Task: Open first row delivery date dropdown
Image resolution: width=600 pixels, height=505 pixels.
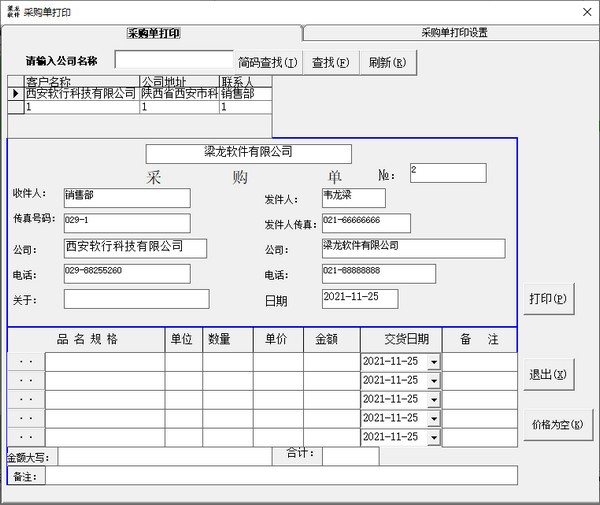Action: click(433, 361)
